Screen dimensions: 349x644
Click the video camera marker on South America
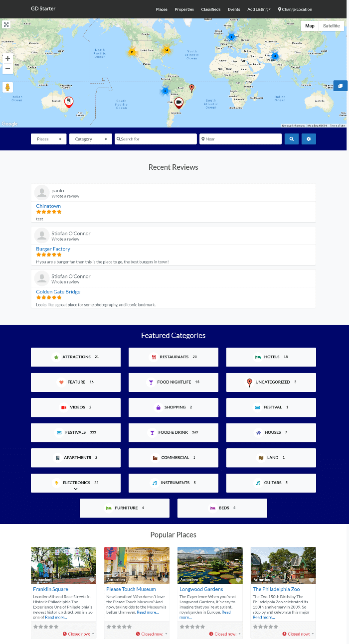178,102
